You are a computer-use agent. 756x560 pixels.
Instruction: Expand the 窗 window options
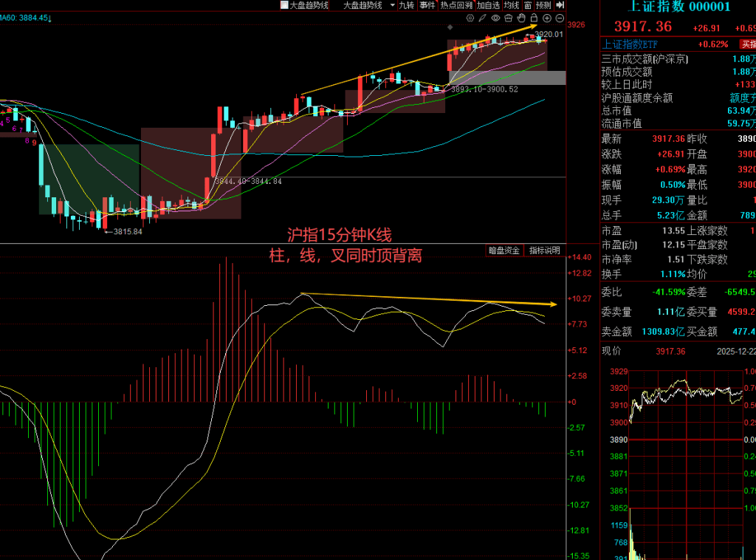[527, 5]
